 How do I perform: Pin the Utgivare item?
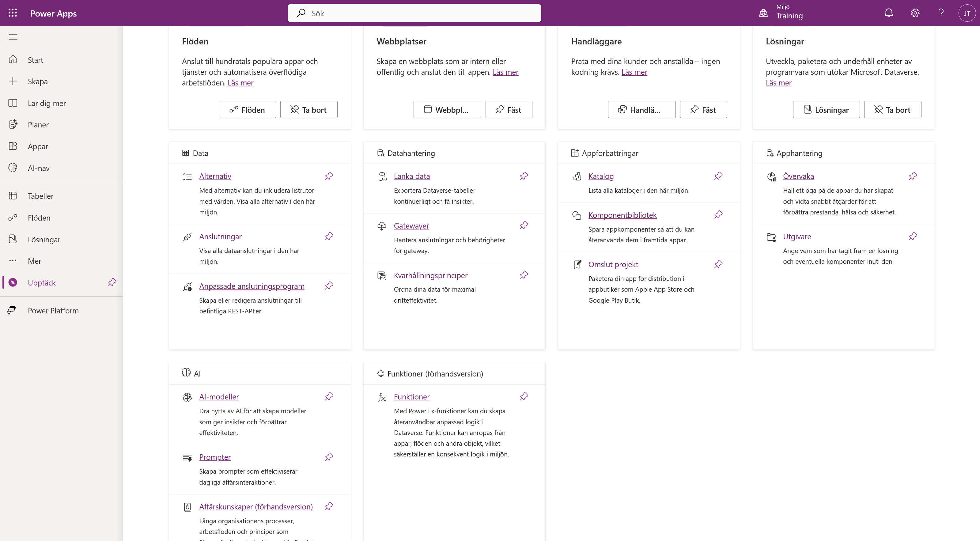(x=913, y=236)
